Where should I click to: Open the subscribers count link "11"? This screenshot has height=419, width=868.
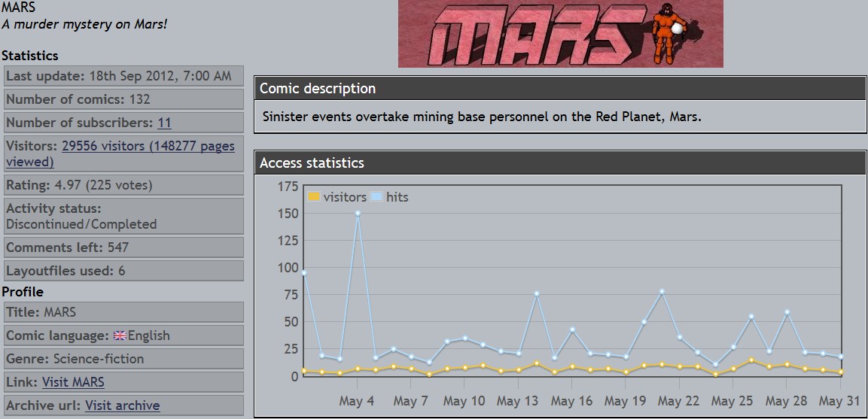164,123
